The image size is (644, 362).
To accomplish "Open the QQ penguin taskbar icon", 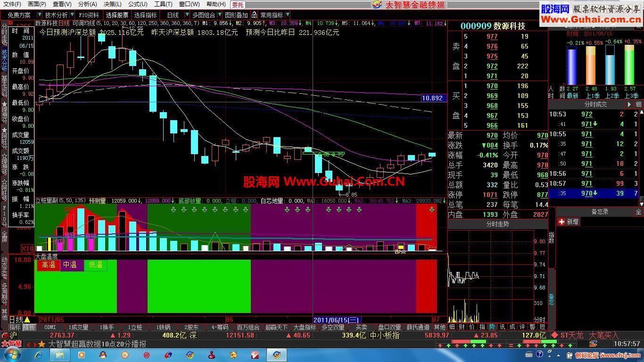I will 104,355.
